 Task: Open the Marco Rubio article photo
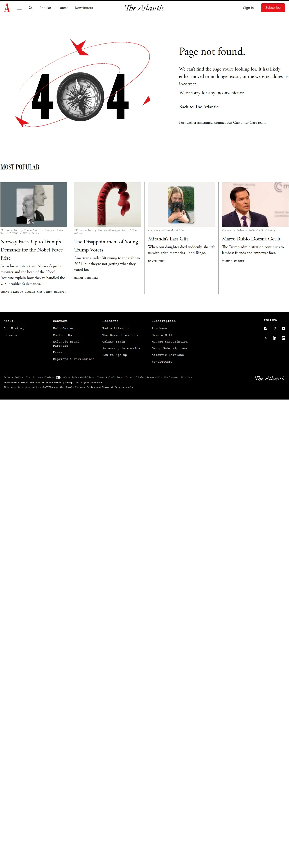pyautogui.click(x=255, y=205)
